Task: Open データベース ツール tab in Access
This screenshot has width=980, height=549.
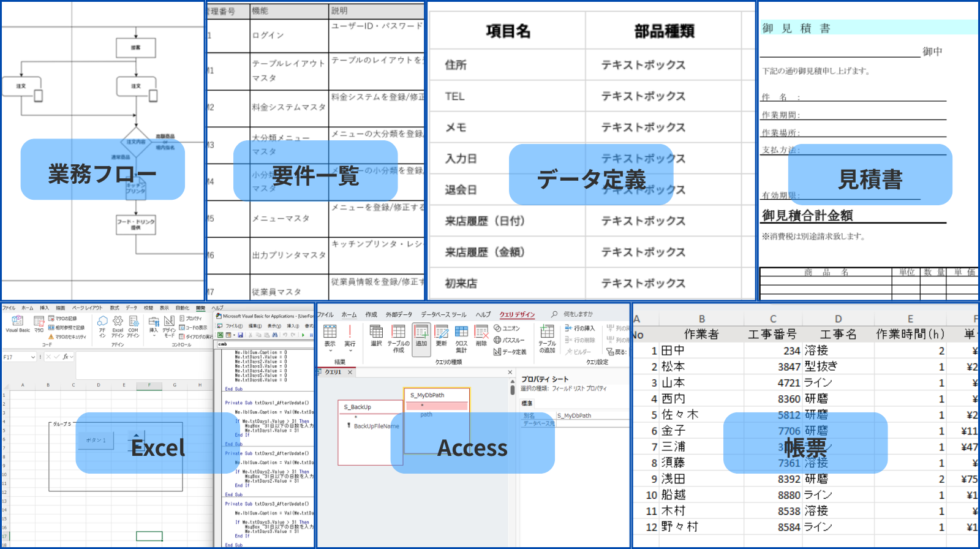Action: pyautogui.click(x=443, y=314)
